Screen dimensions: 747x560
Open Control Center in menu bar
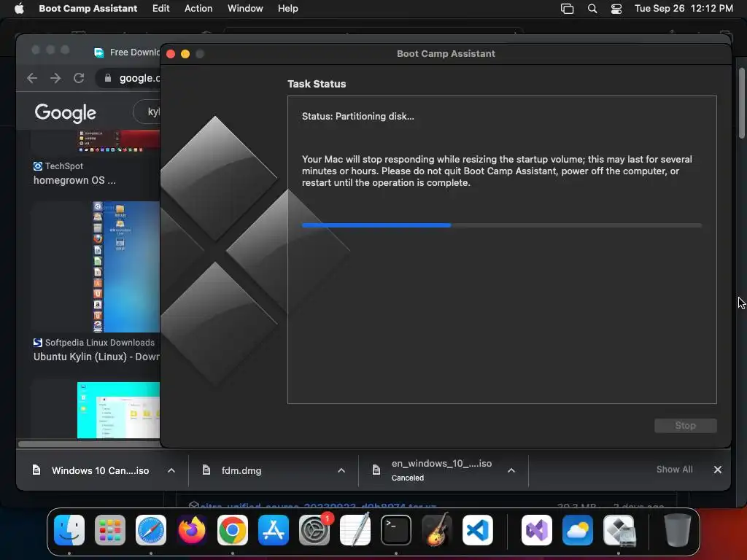(x=616, y=9)
